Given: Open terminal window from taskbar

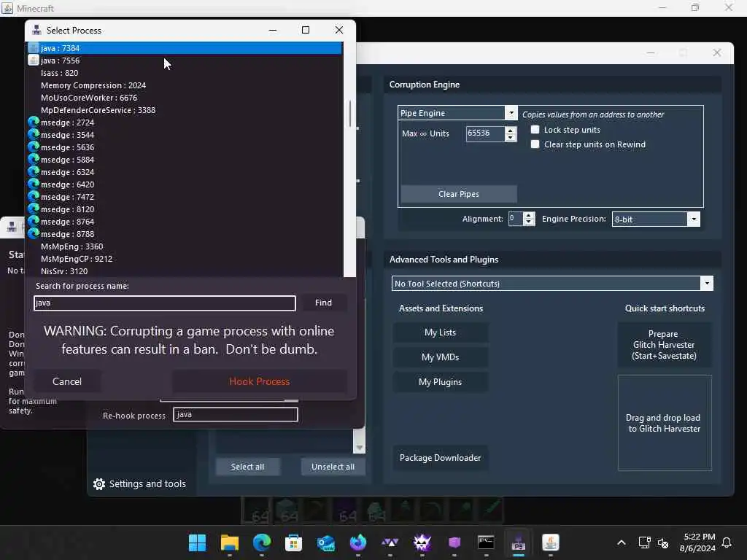Looking at the screenshot, I should pos(486,542).
